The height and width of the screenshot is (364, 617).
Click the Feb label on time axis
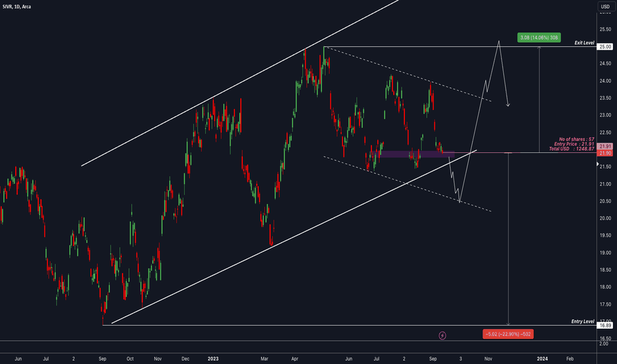pyautogui.click(x=569, y=359)
